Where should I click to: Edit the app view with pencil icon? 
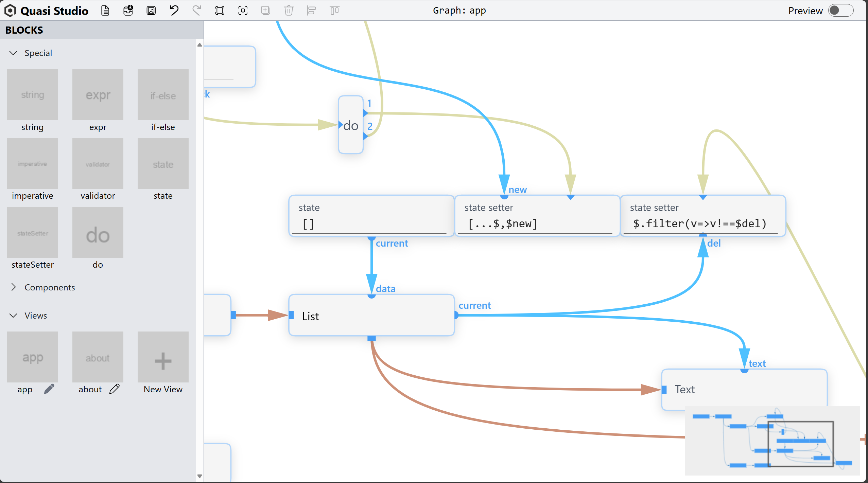[49, 389]
